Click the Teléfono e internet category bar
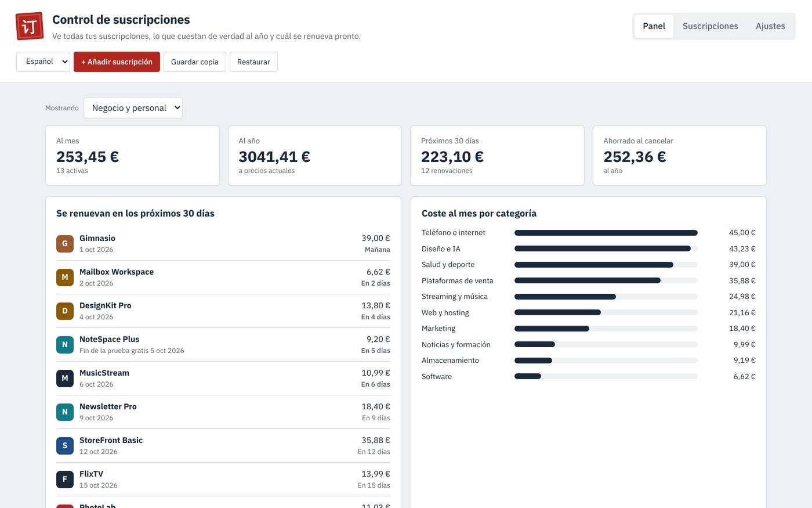 [606, 233]
